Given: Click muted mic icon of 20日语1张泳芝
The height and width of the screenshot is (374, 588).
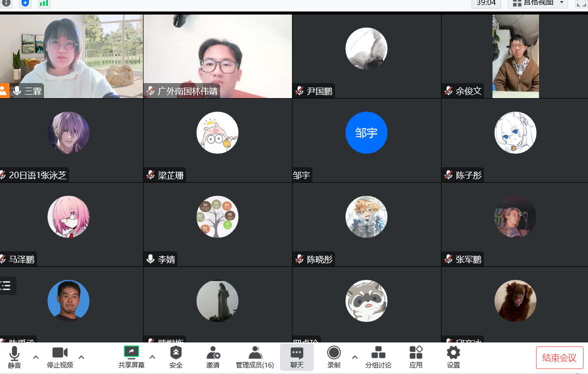Looking at the screenshot, I should click(2, 175).
